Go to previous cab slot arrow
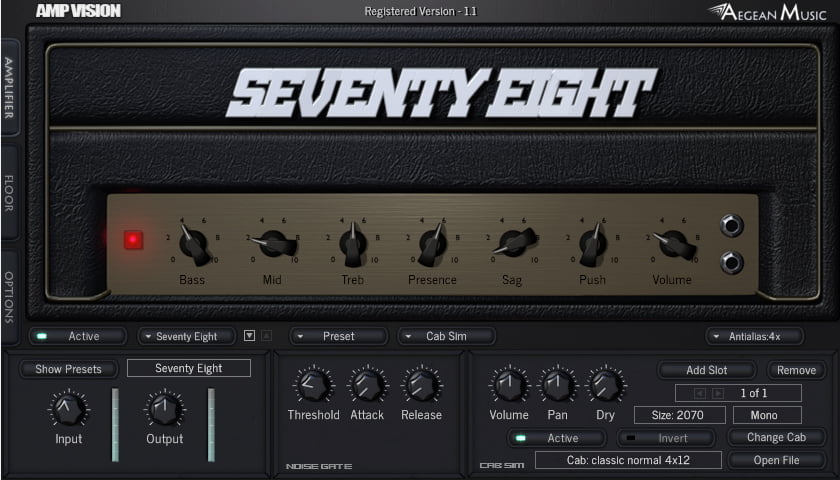This screenshot has height=480, width=840. click(x=700, y=393)
